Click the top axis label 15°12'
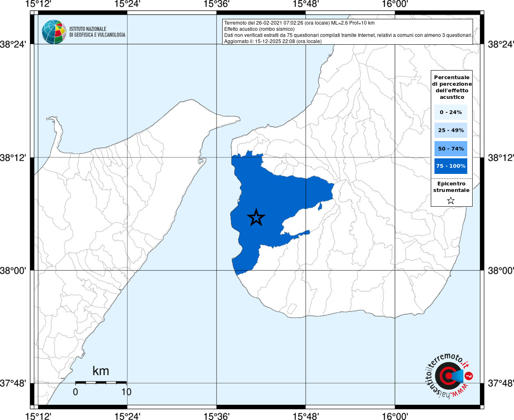 [38, 4]
